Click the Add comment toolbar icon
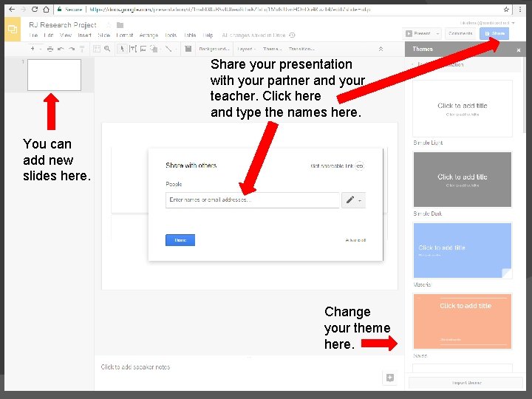Image resolution: width=532 pixels, height=399 pixels. pos(188,49)
